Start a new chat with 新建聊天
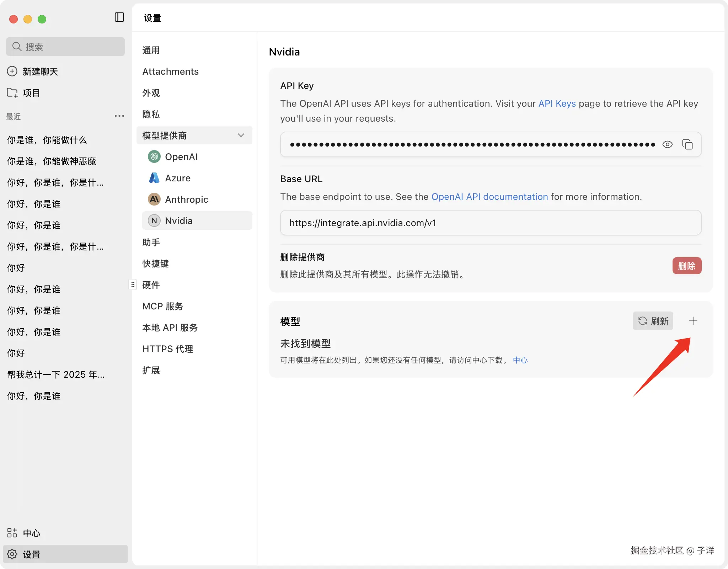728x569 pixels. click(40, 71)
